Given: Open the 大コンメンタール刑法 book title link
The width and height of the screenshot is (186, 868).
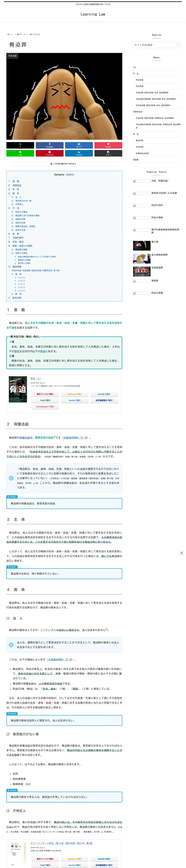Looking at the screenshot, I should 61,843.
